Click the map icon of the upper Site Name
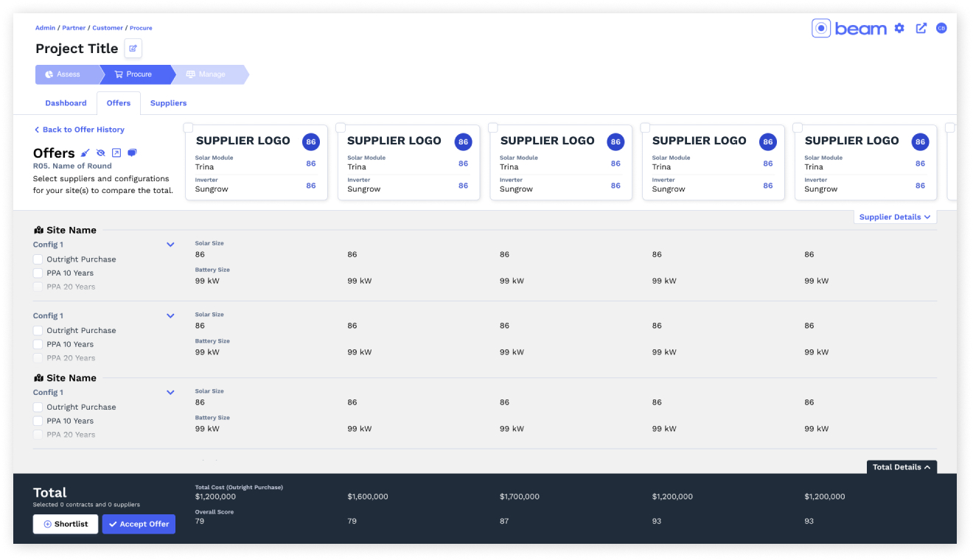Screen dimensions: 973x560 click(38, 230)
